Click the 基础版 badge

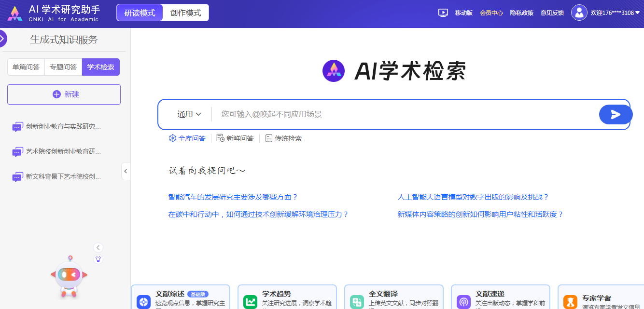click(198, 294)
